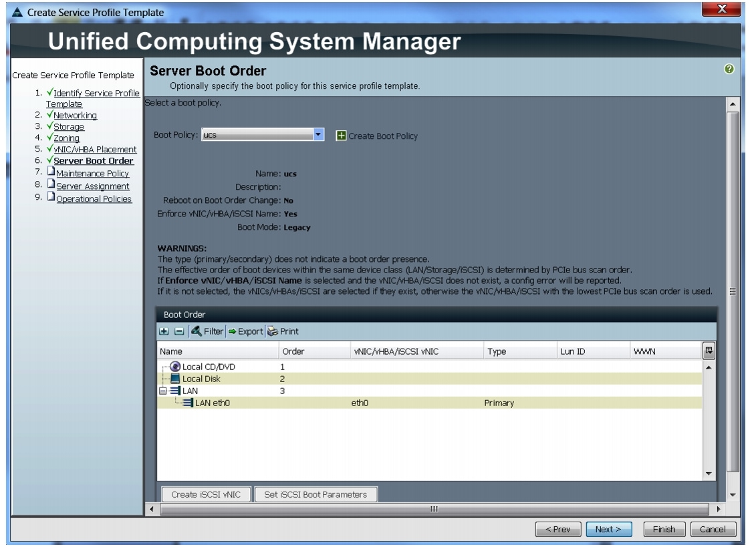This screenshot has height=549, width=756.
Task: Sort by the Lun ID column header
Action: pos(594,351)
